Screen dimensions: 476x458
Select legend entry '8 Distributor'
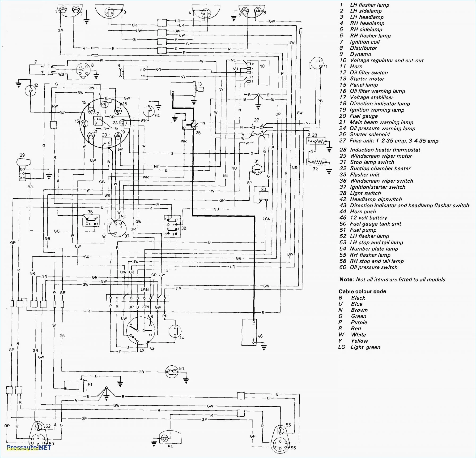358,48
